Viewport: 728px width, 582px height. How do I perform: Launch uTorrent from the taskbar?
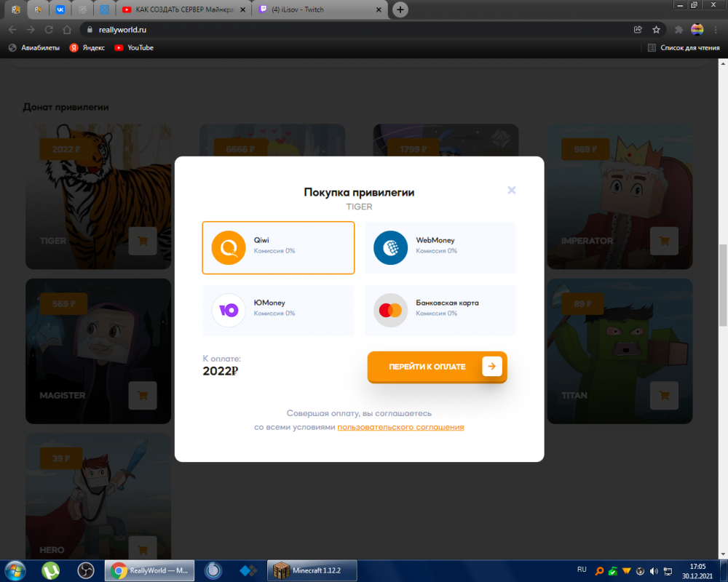coord(51,570)
